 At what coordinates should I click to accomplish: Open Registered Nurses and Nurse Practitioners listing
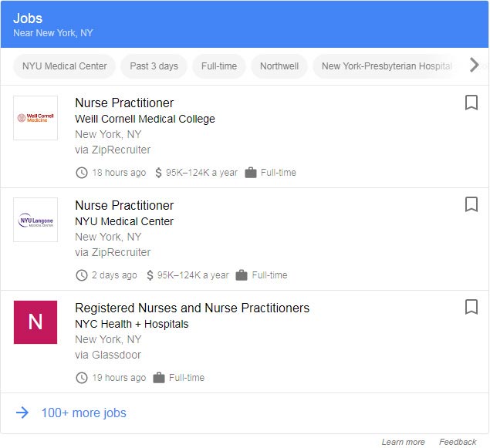(x=192, y=308)
